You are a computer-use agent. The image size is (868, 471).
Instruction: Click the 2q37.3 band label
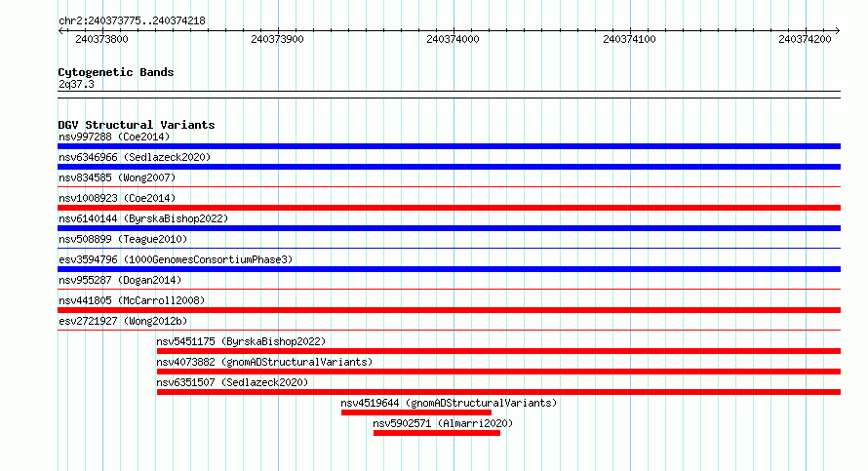(76, 84)
